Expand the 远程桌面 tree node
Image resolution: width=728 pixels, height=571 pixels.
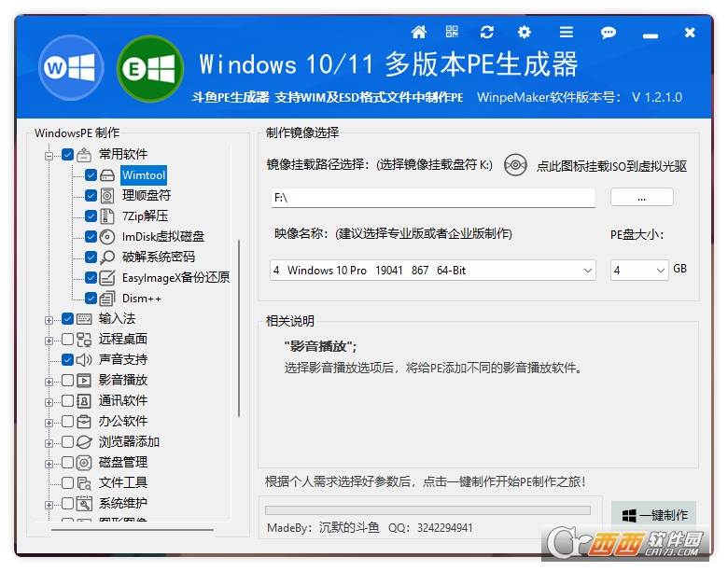(x=49, y=341)
